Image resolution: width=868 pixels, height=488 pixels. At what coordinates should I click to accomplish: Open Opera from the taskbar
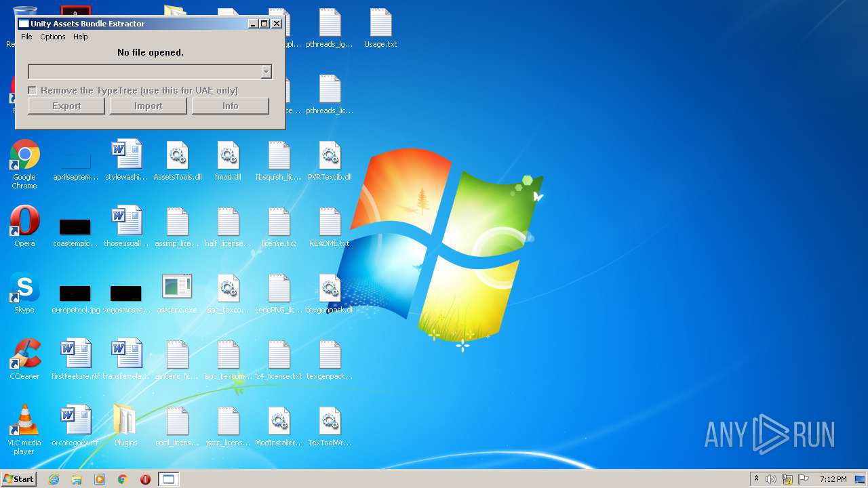tap(145, 479)
